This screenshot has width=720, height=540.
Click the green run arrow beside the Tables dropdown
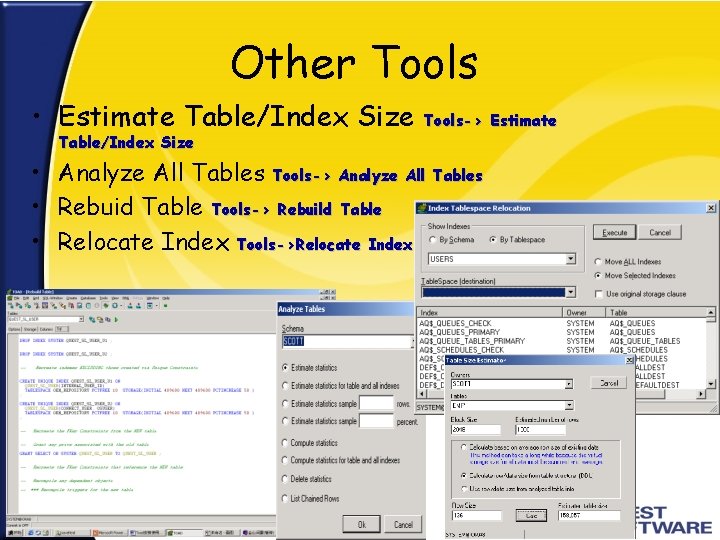[x=116, y=319]
